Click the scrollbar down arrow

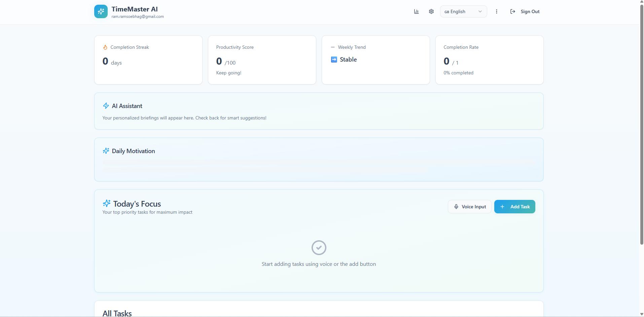pyautogui.click(x=641, y=314)
